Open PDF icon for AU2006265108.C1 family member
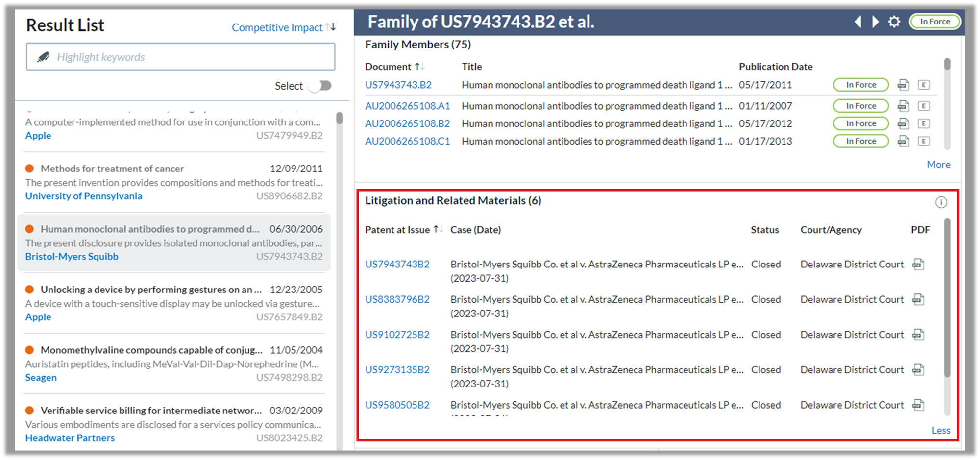Image resolution: width=980 pixels, height=460 pixels. [903, 141]
